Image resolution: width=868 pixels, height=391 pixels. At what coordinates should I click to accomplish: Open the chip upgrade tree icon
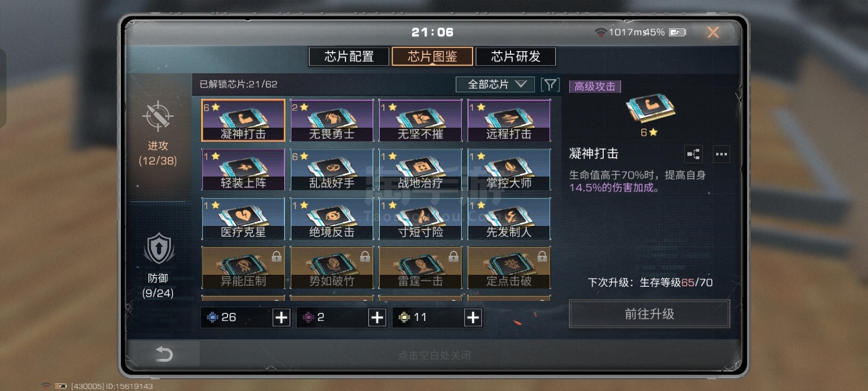pos(693,154)
